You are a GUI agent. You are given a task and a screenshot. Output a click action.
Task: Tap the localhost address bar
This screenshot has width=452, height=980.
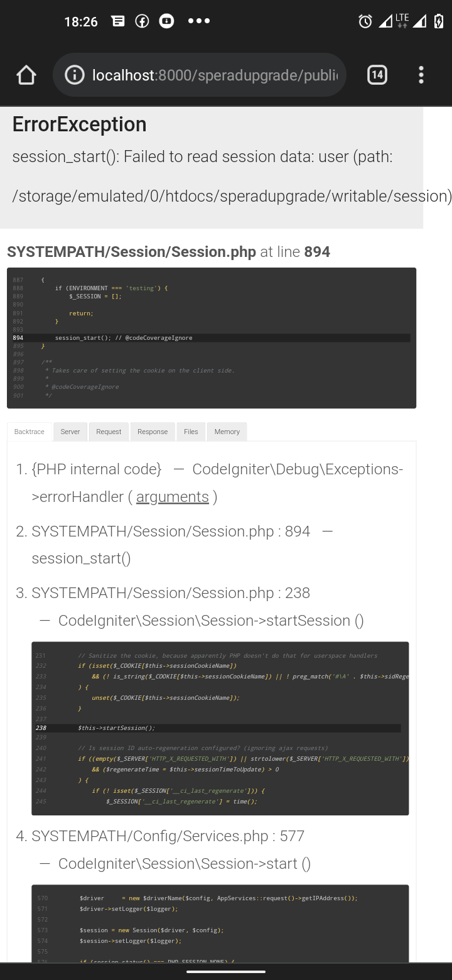(x=207, y=74)
